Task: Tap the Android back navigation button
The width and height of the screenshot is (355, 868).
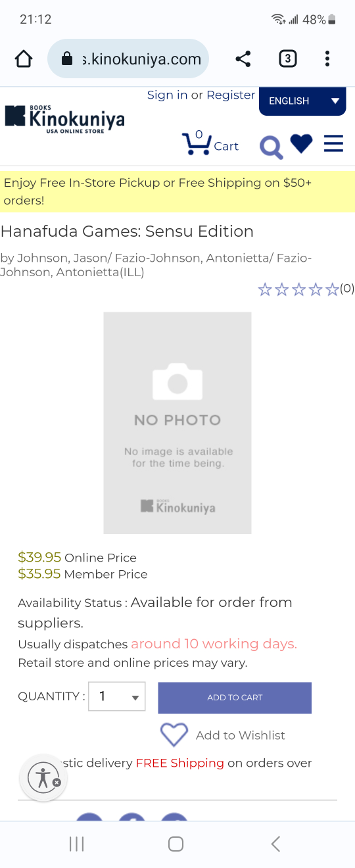Action: click(x=276, y=844)
